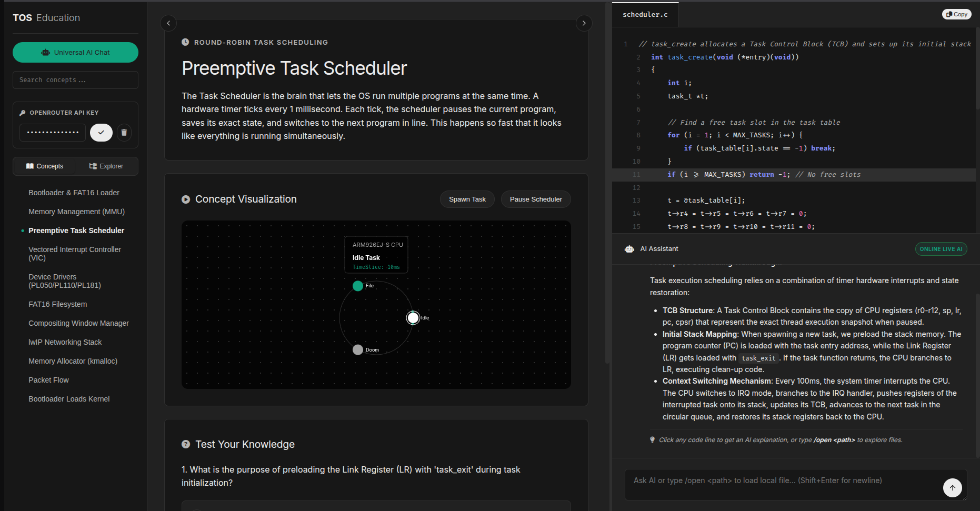Click the OpenRouter API key field
Screen dimensions: 980x511
(x=53, y=133)
